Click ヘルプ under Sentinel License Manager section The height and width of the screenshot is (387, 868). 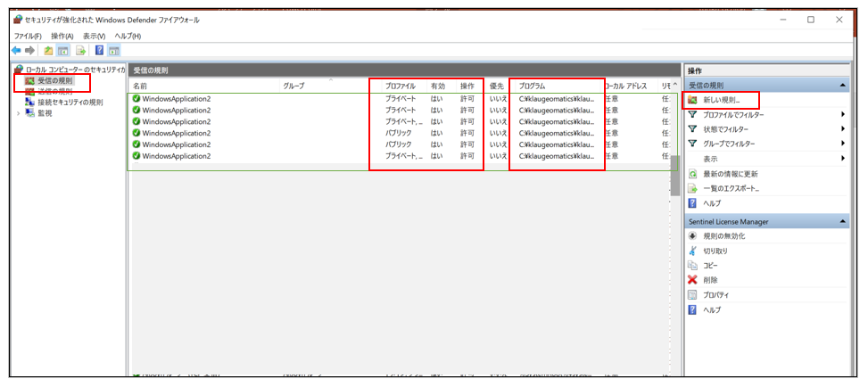coord(712,310)
